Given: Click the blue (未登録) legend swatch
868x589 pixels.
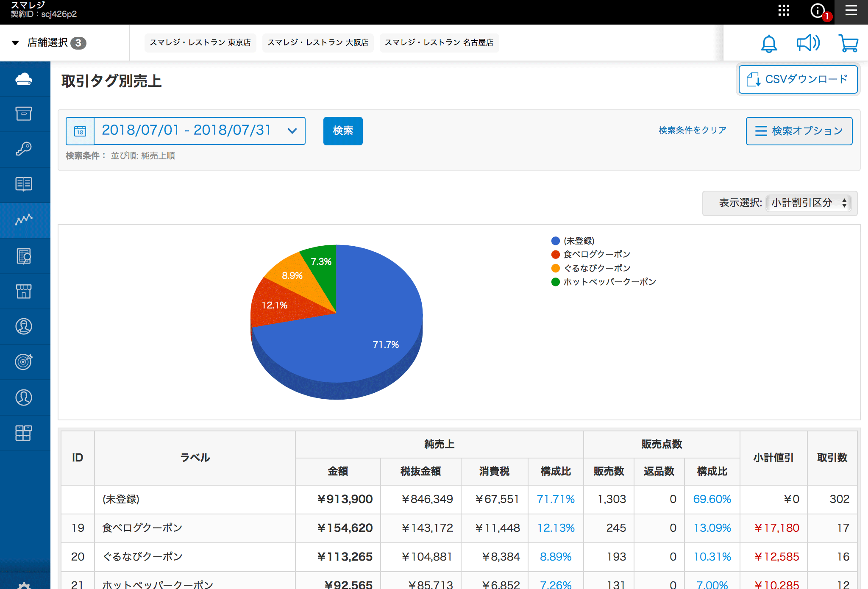Looking at the screenshot, I should (x=556, y=241).
